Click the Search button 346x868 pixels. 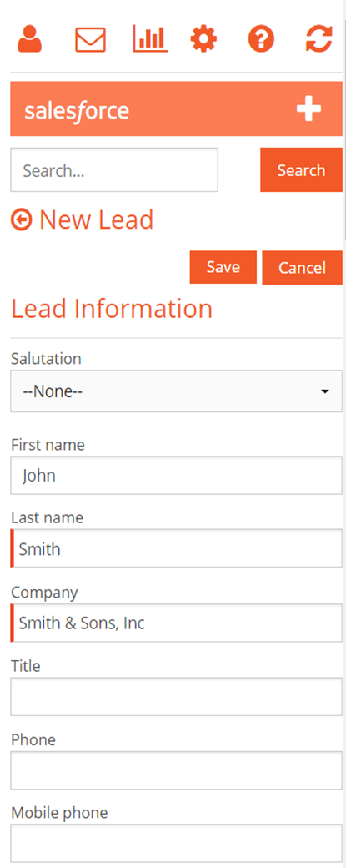301,170
